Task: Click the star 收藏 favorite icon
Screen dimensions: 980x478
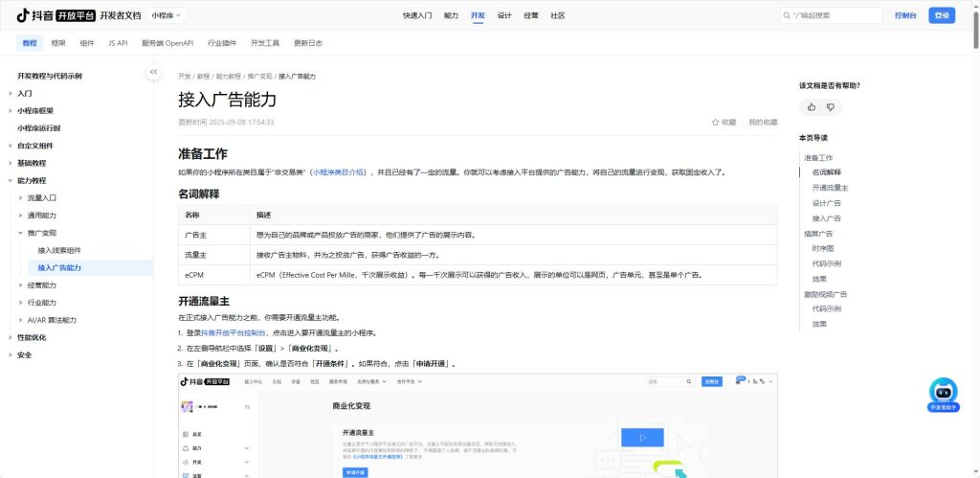Action: click(x=715, y=123)
